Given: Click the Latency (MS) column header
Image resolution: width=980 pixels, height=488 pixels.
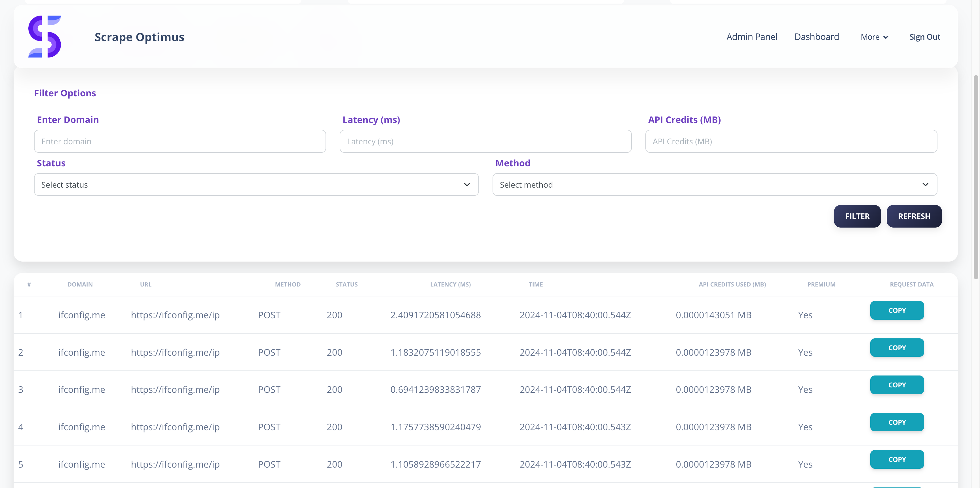Looking at the screenshot, I should [450, 284].
